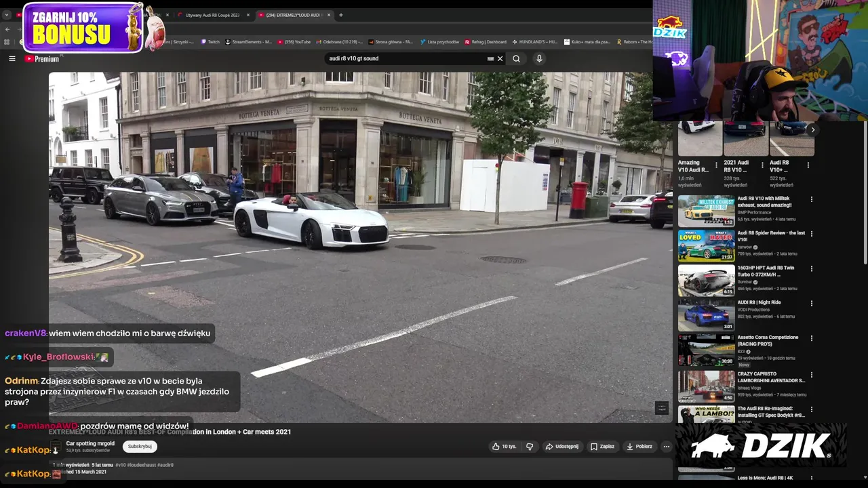Screen dimensions: 868x488
Task: Open 'CRAZY CAPRISTO LAMBORGHINI AVENTADOR' thumbnail
Action: click(x=706, y=386)
